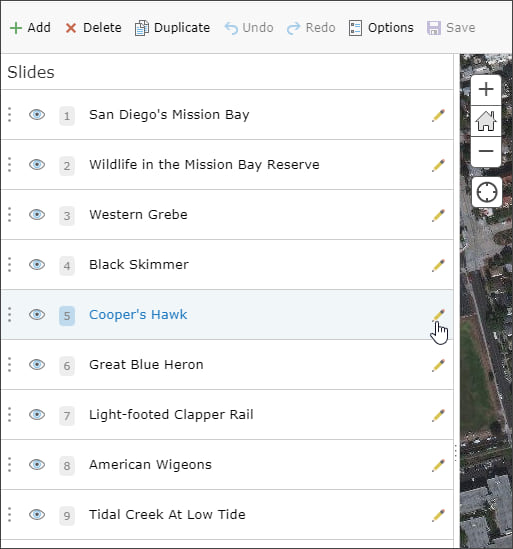This screenshot has height=549, width=513.
Task: Click the Save button
Action: coord(451,28)
